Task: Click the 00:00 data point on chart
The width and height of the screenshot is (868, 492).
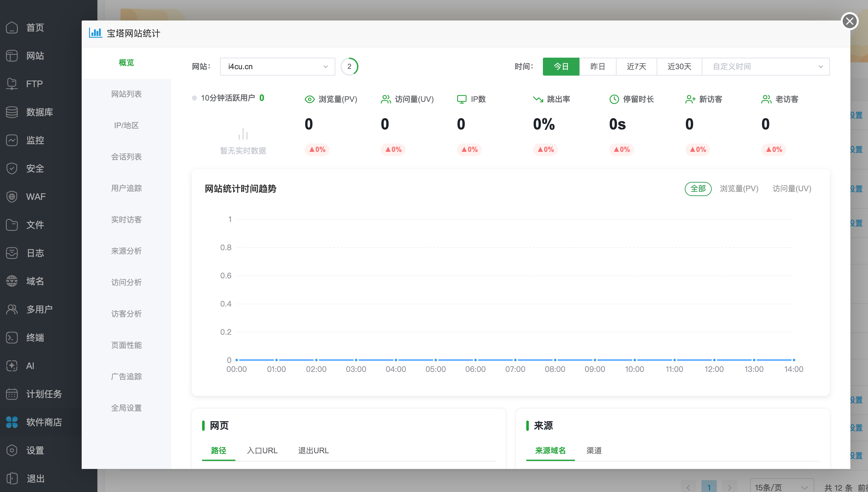Action: 237,360
